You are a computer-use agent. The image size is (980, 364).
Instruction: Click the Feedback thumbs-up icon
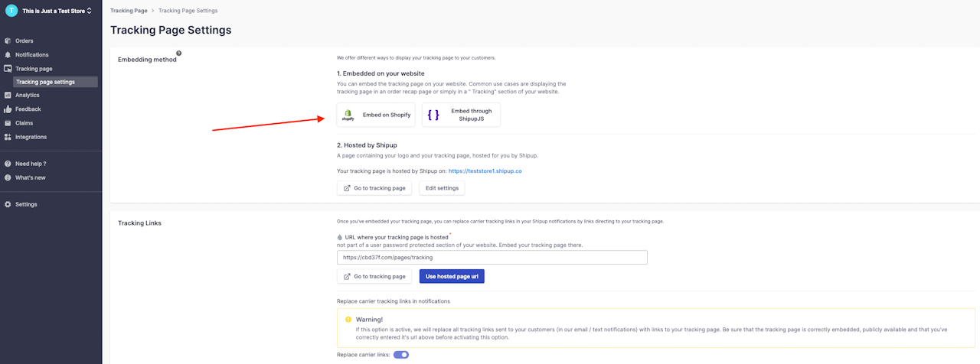click(8, 109)
